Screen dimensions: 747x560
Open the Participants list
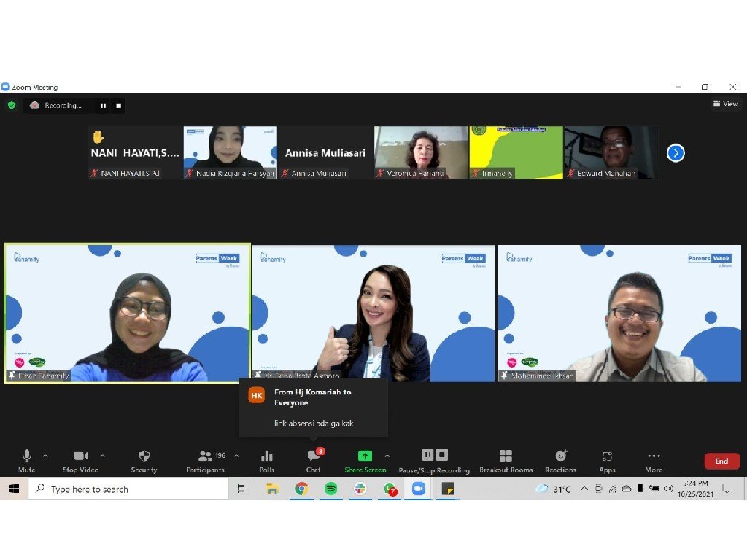point(206,460)
